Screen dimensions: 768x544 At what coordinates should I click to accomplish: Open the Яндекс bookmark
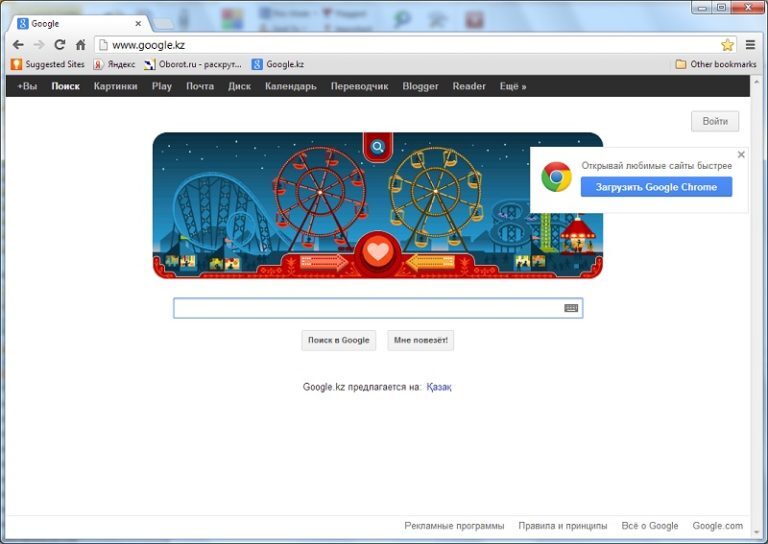click(114, 64)
